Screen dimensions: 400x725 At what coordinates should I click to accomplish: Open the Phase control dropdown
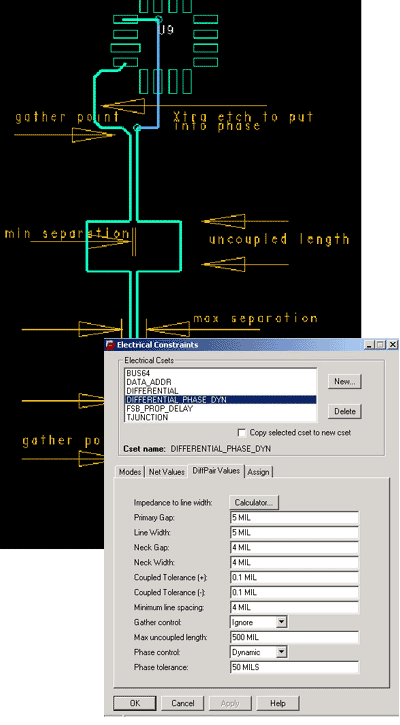(x=282, y=652)
